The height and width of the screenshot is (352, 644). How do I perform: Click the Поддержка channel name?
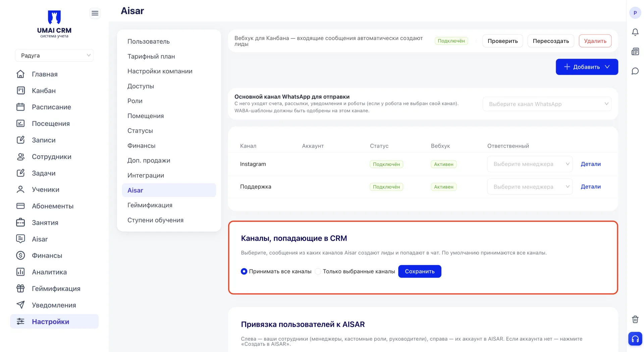(256, 187)
